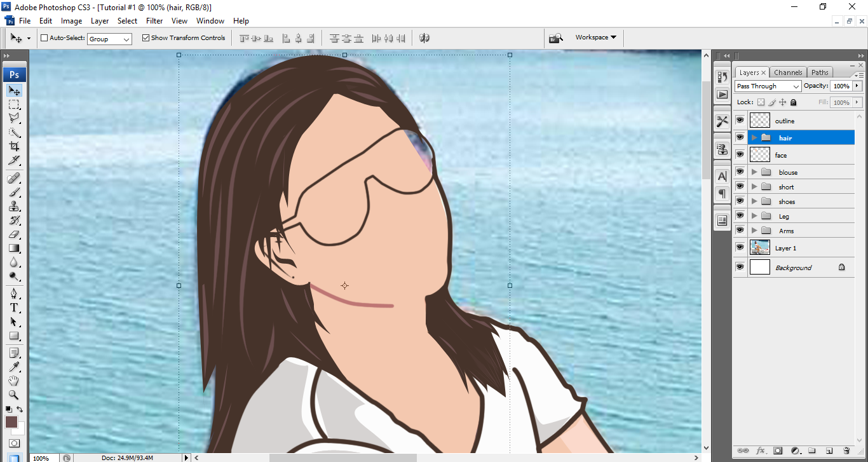Open the Clone Source panel icon
This screenshot has width=868, height=462.
(722, 149)
